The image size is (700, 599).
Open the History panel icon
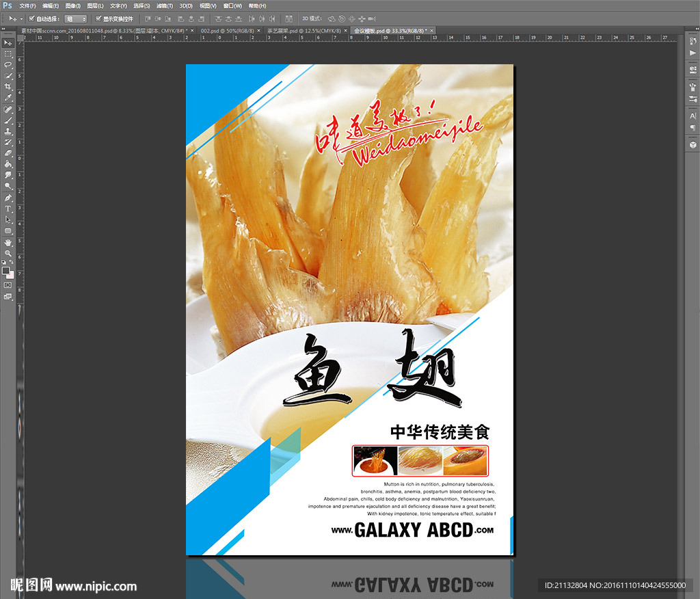pyautogui.click(x=693, y=41)
